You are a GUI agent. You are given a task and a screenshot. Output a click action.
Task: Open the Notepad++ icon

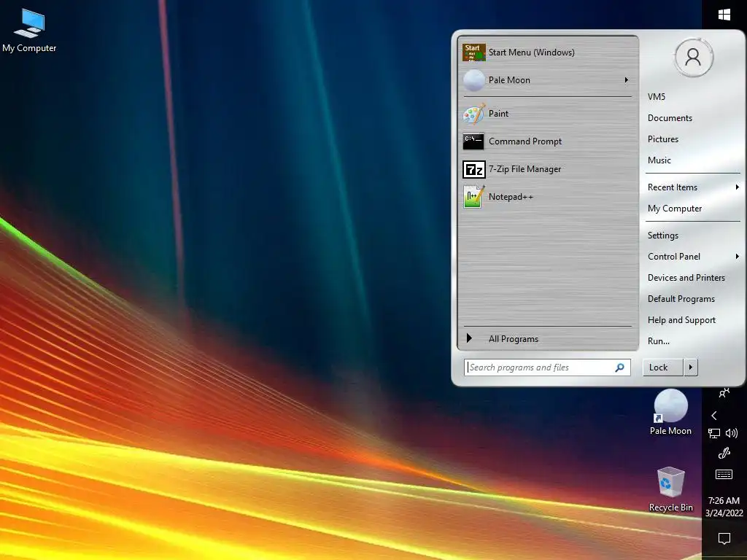[x=473, y=197]
